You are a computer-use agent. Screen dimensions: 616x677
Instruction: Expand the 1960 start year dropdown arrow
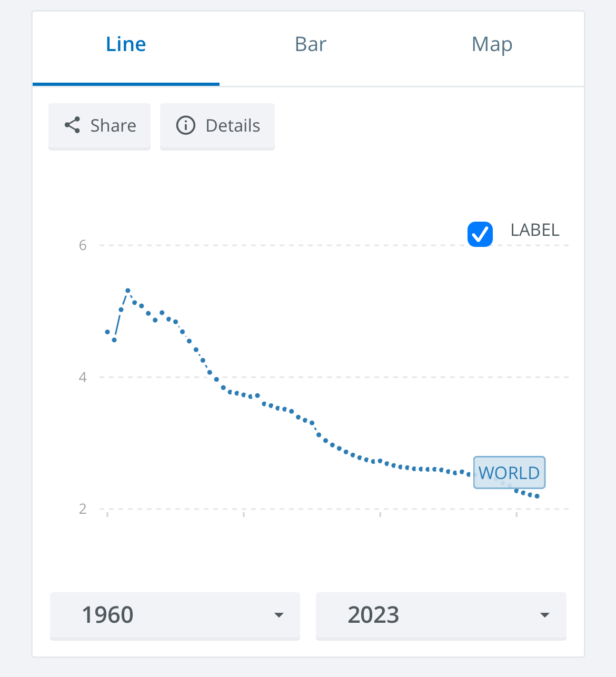(x=279, y=615)
